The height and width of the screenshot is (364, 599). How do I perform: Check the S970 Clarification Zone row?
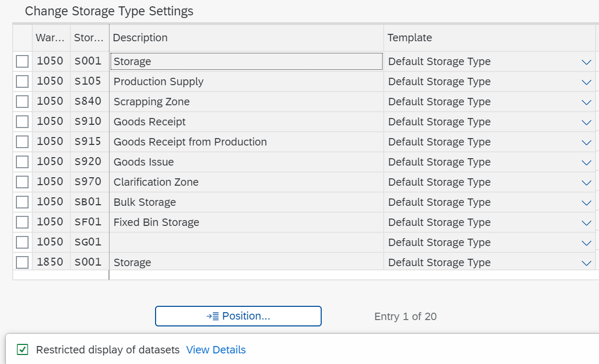(x=22, y=182)
